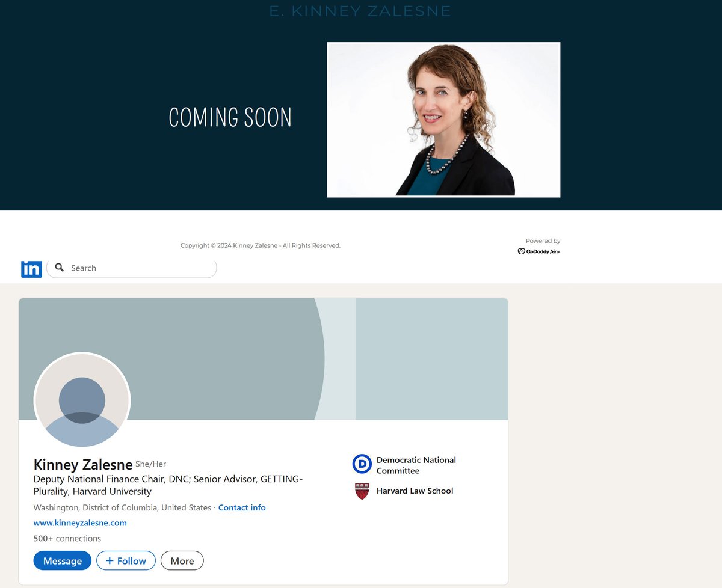Click the default profile avatar picture
The image size is (722, 588).
pos(82,400)
